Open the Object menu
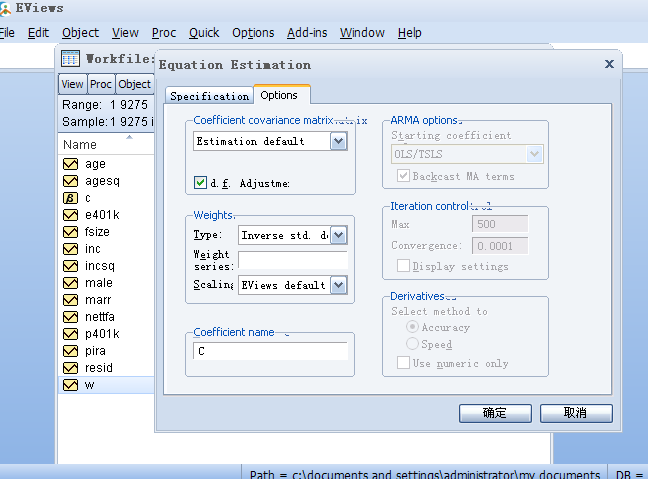The height and width of the screenshot is (479, 648). 81,33
